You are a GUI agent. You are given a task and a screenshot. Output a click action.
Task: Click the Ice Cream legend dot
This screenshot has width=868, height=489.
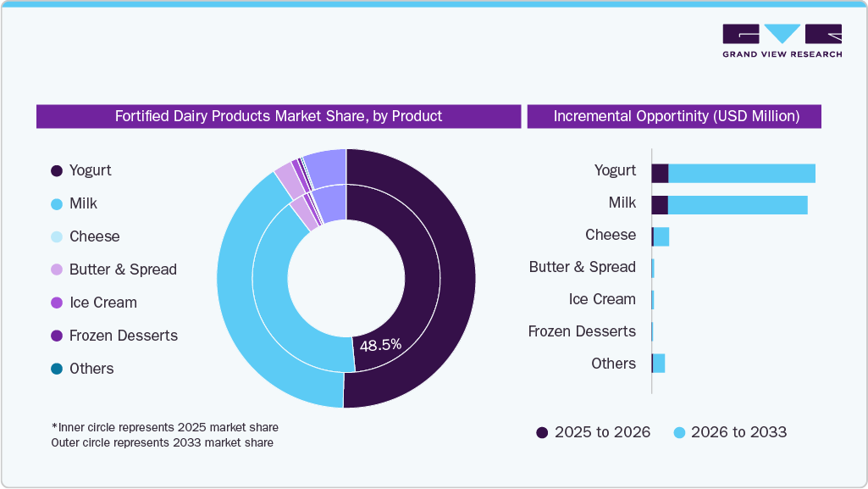point(57,303)
